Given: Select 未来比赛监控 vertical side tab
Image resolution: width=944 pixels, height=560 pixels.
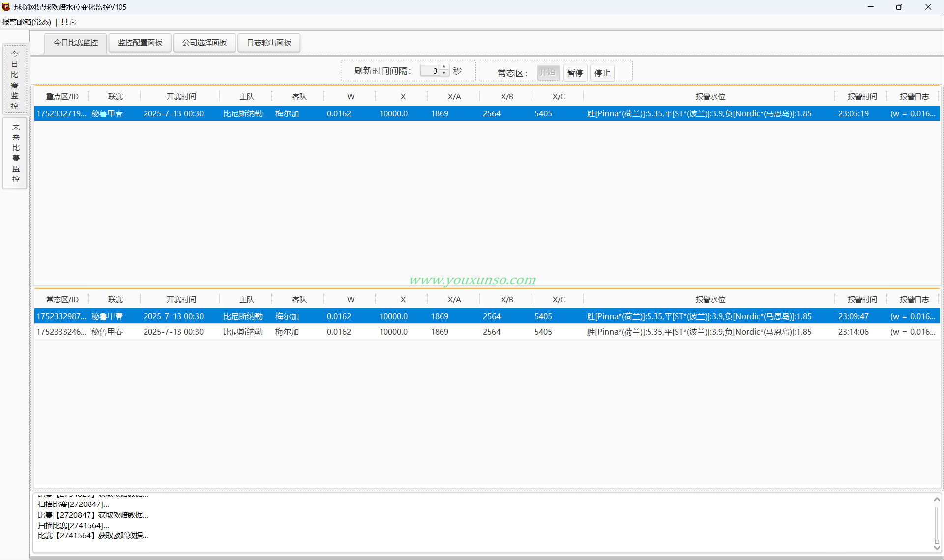Looking at the screenshot, I should [15, 153].
